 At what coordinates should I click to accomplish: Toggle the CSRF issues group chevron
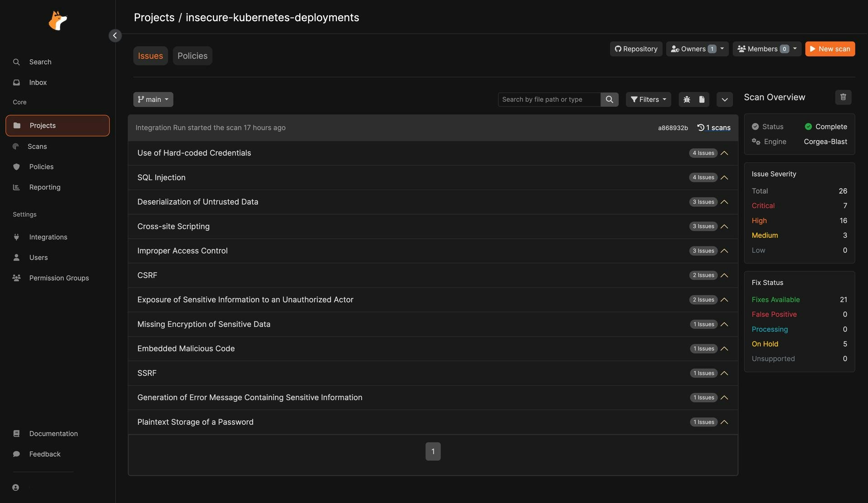click(x=724, y=275)
